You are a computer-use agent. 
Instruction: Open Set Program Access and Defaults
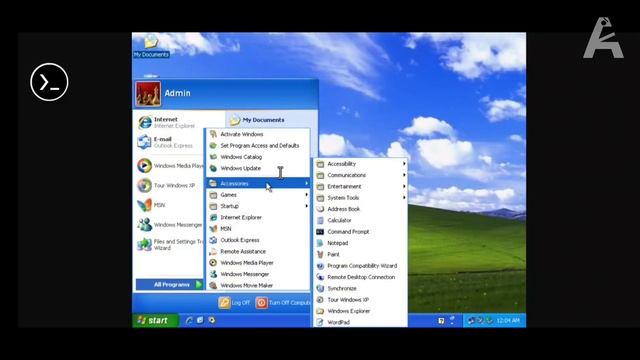[x=258, y=146]
